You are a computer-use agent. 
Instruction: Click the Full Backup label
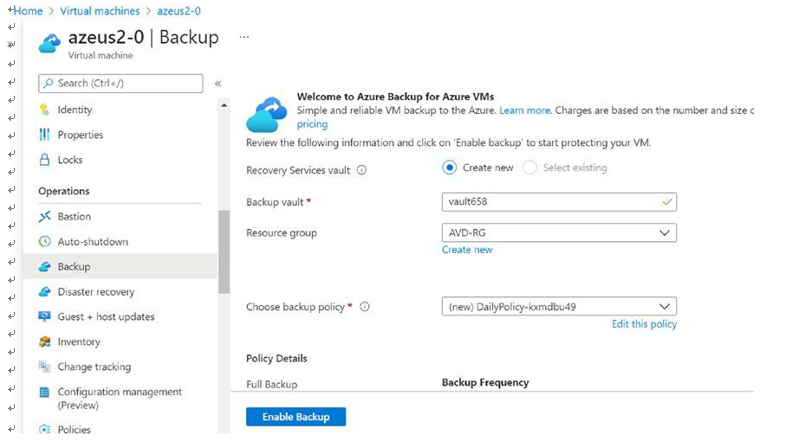tap(272, 384)
